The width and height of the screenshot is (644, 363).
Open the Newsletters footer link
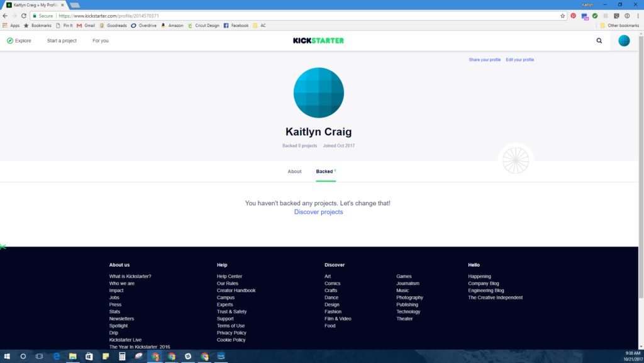(121, 319)
